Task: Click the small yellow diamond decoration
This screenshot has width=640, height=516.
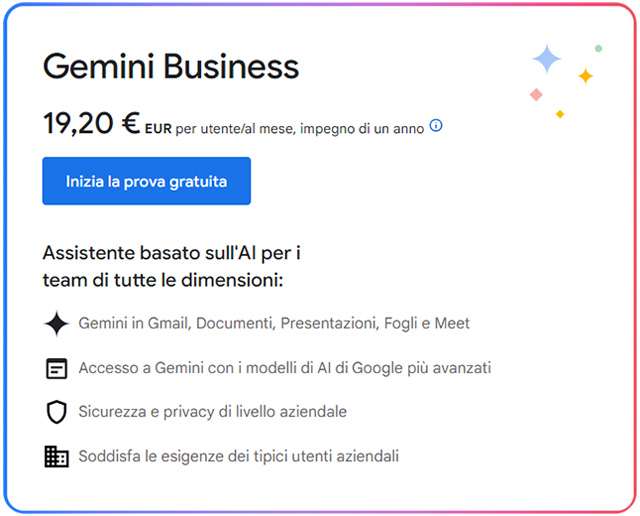Action: pyautogui.click(x=560, y=114)
